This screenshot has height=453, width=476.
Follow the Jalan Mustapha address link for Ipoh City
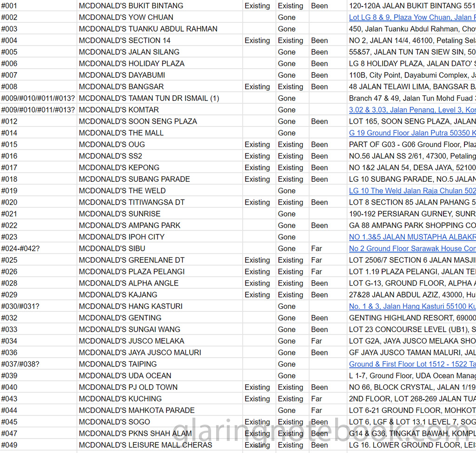[x=412, y=237]
